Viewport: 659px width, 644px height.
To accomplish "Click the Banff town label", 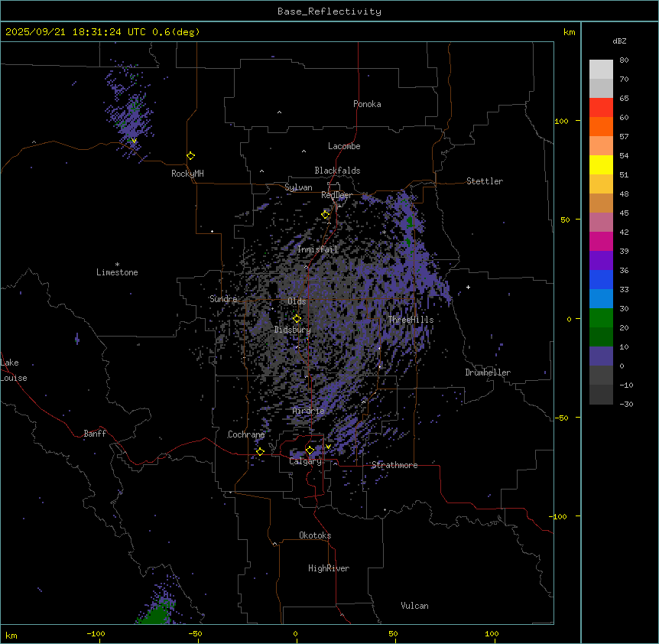I will point(95,434).
